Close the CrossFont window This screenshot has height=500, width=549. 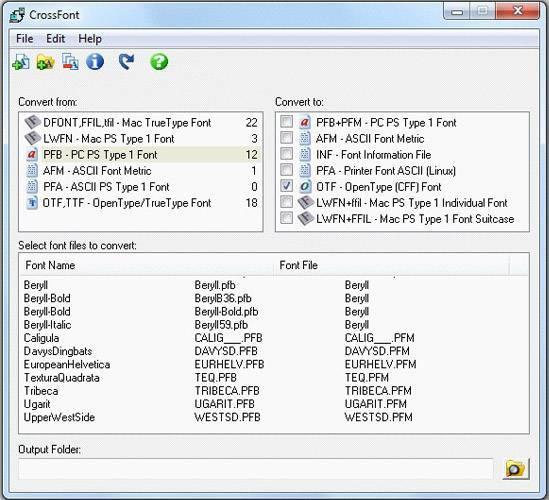point(517,11)
